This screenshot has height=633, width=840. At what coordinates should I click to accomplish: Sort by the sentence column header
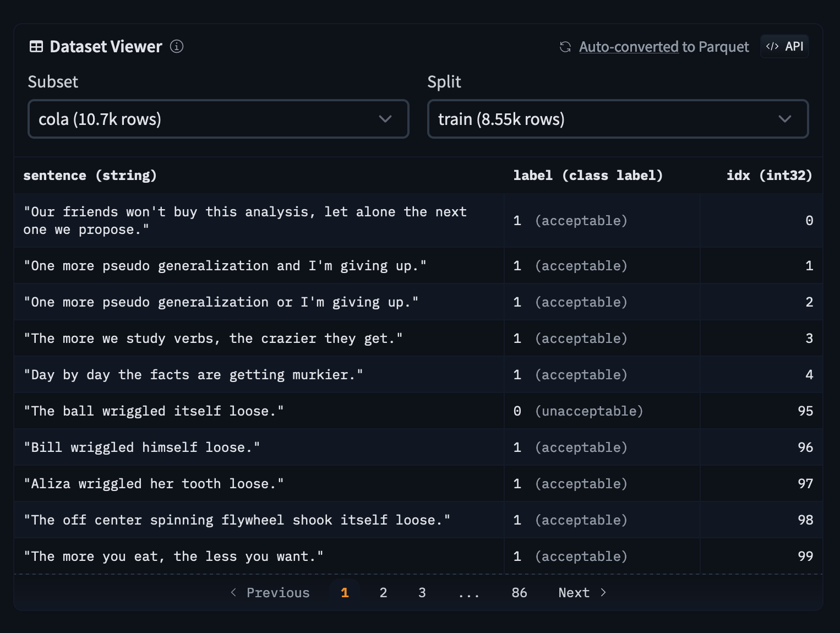(90, 175)
